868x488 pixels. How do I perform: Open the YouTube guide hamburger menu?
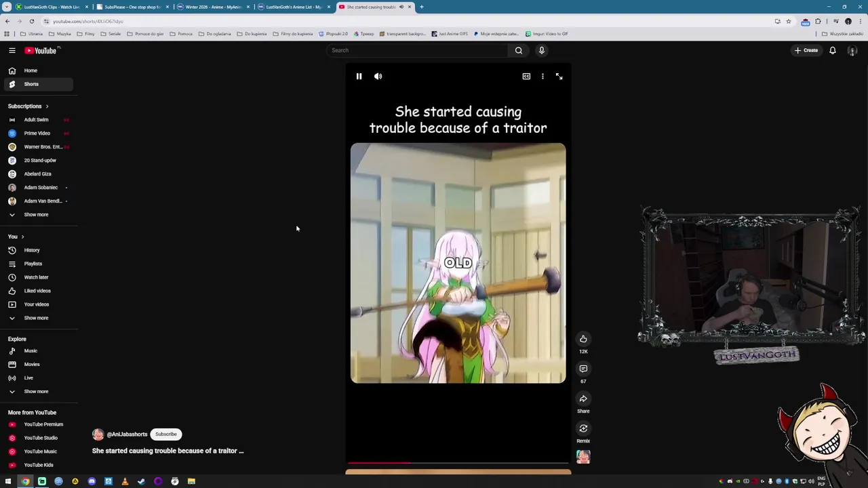point(12,50)
